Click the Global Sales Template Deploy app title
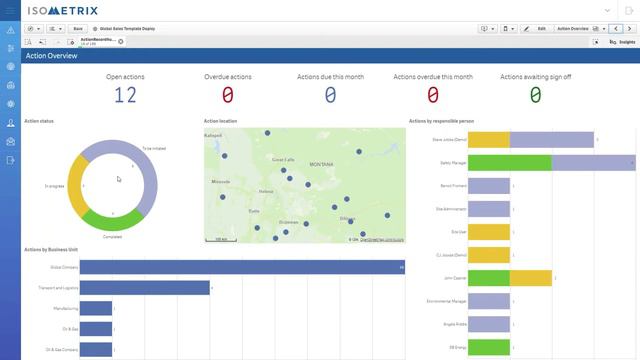Viewport: 640px width, 360px height. point(127,29)
